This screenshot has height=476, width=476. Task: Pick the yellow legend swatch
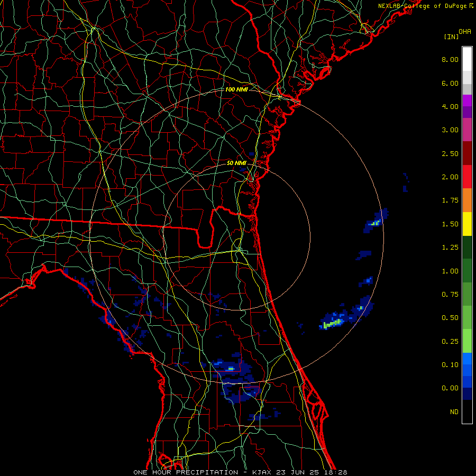click(467, 224)
